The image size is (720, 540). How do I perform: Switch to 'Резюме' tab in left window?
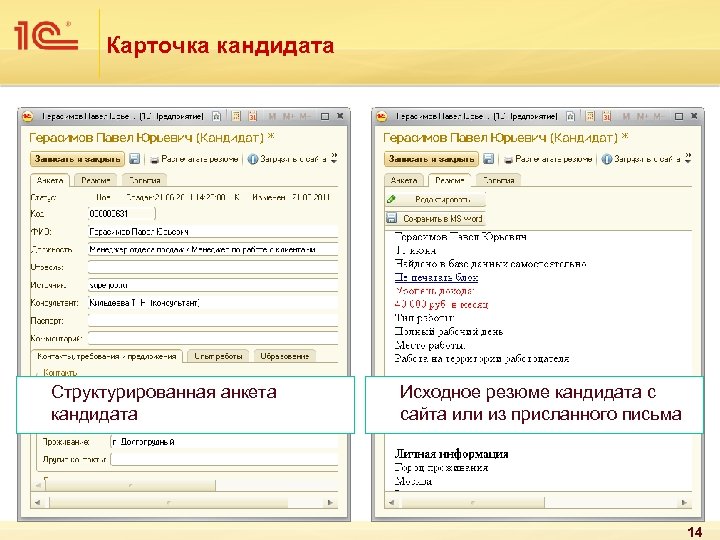point(96,180)
